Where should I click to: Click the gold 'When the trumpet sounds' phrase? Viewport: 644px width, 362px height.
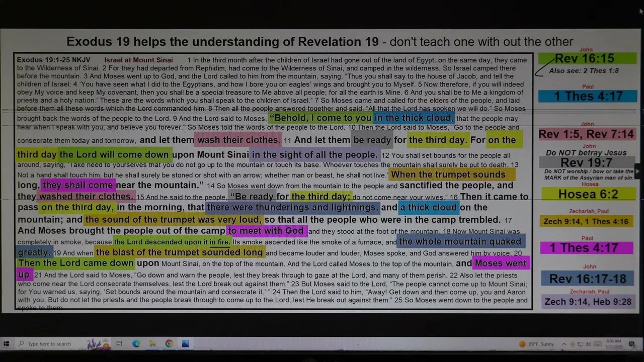452,174
